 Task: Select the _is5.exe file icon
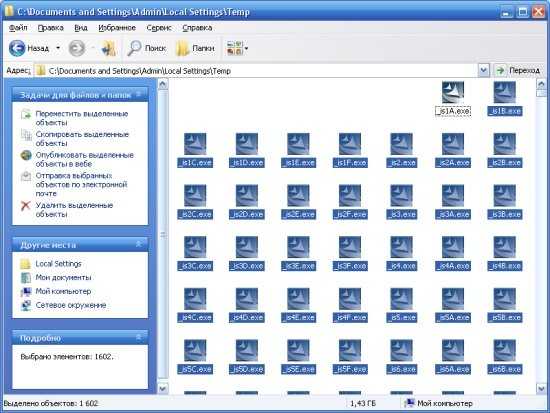(x=401, y=299)
